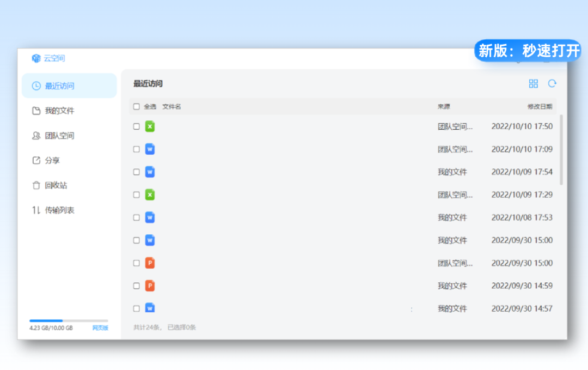Tick checkbox of Word file dated 2022/09/30 15:00

pyautogui.click(x=137, y=240)
